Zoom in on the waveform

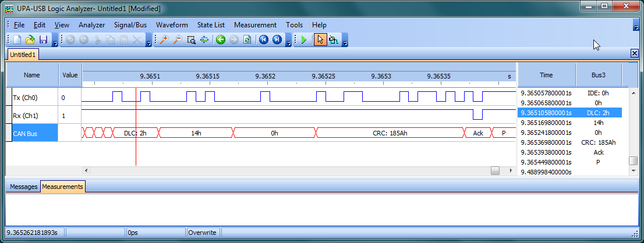click(164, 40)
